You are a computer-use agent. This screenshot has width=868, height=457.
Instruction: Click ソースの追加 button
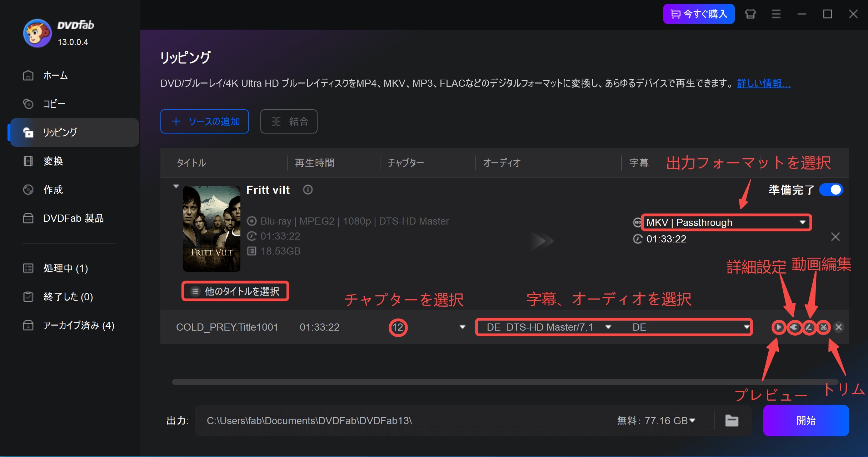tap(205, 121)
